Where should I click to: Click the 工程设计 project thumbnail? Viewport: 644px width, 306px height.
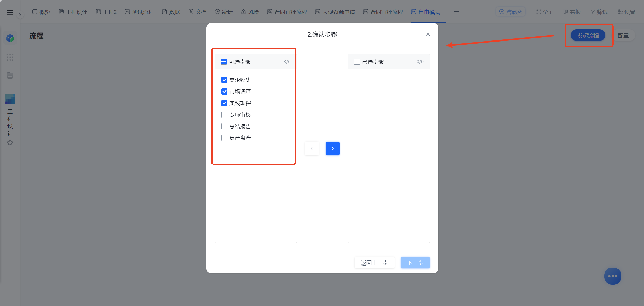[x=10, y=99]
